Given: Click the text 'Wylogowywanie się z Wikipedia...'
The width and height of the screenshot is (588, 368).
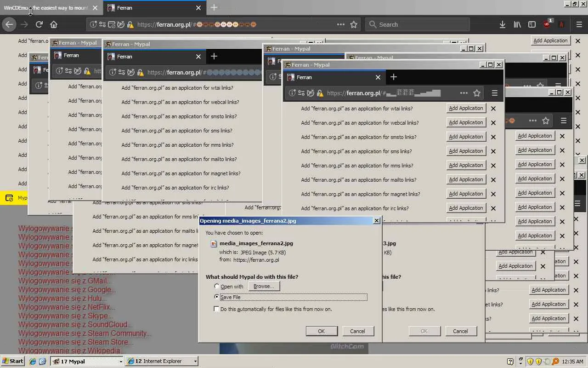Looking at the screenshot, I should pyautogui.click(x=72, y=351).
